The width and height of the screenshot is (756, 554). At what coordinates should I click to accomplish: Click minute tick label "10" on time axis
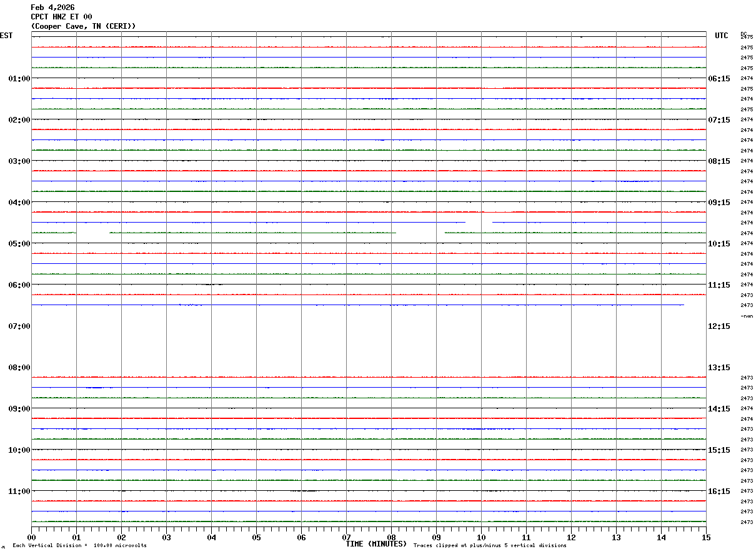481,538
